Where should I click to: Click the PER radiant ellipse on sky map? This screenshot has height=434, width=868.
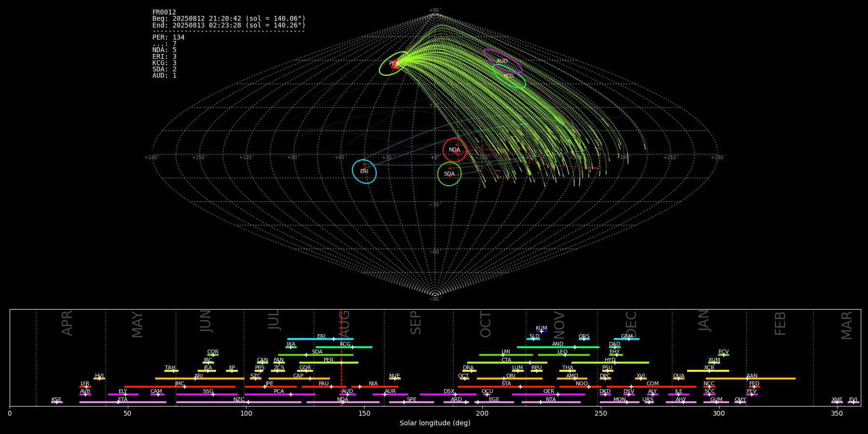(393, 64)
